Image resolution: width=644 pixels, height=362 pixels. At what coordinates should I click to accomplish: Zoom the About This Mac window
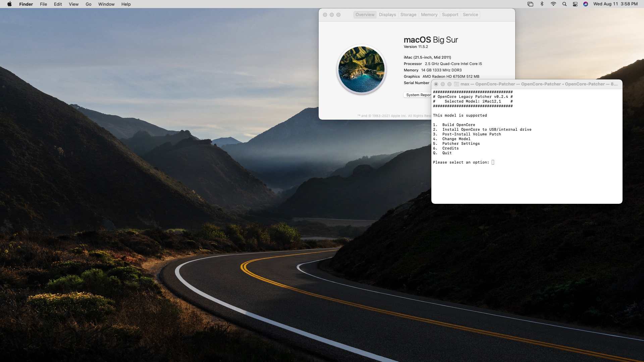tap(338, 15)
